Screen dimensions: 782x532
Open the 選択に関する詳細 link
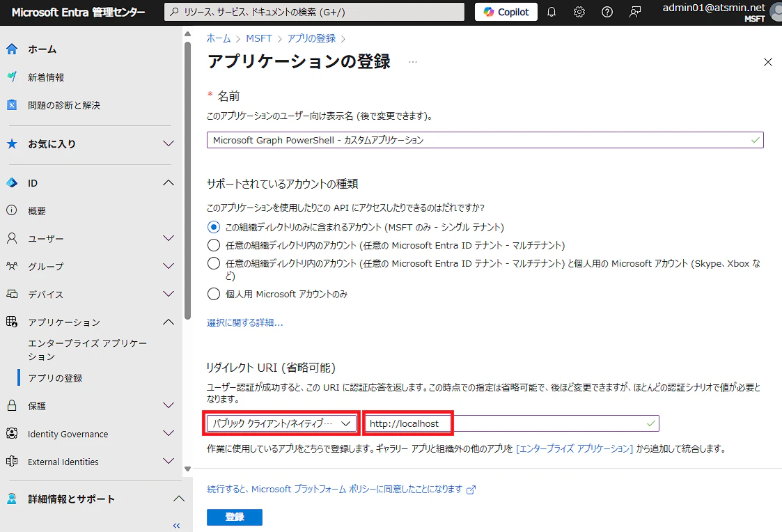coord(245,322)
